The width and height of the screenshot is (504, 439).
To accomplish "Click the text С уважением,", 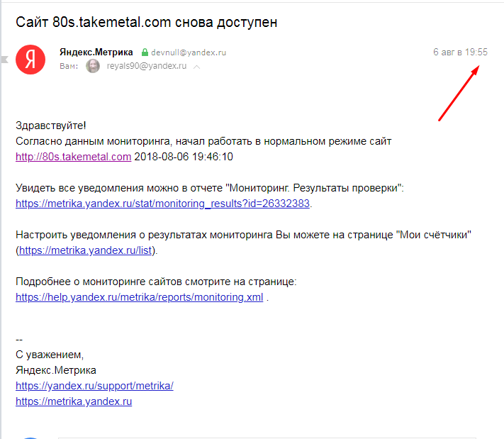I will (50, 355).
